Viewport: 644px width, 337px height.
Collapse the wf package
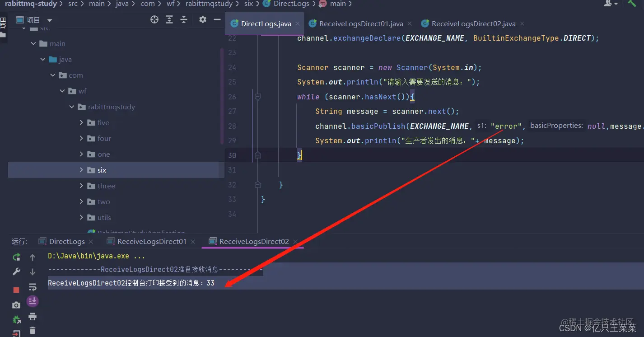coord(62,91)
